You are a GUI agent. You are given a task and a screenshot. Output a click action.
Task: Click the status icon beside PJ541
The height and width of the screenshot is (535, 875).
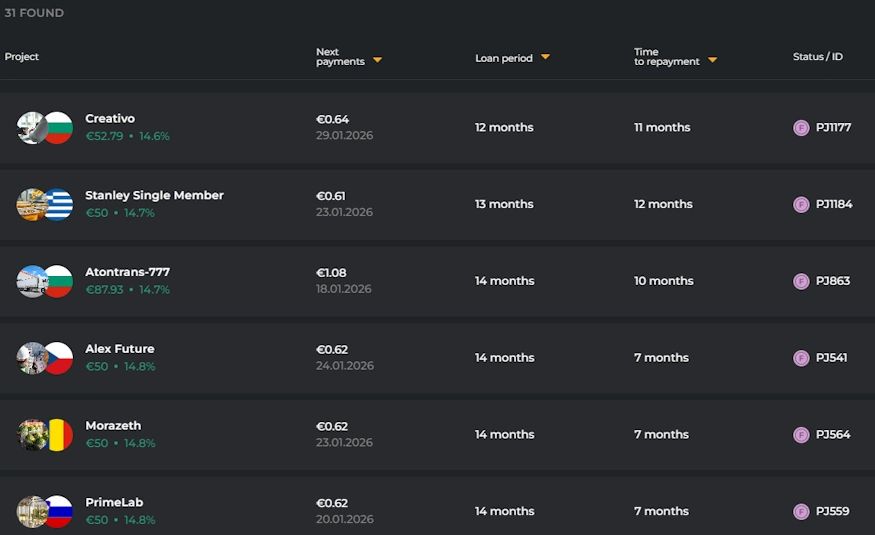click(x=801, y=358)
